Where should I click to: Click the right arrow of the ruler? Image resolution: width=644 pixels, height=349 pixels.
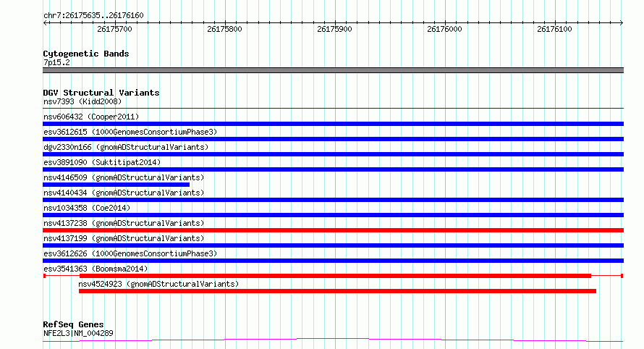pos(622,23)
